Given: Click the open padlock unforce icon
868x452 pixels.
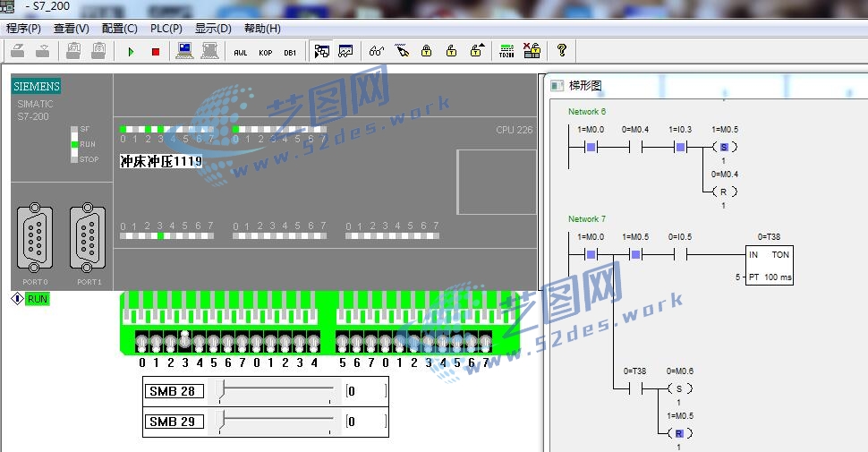Looking at the screenshot, I should click(451, 51).
